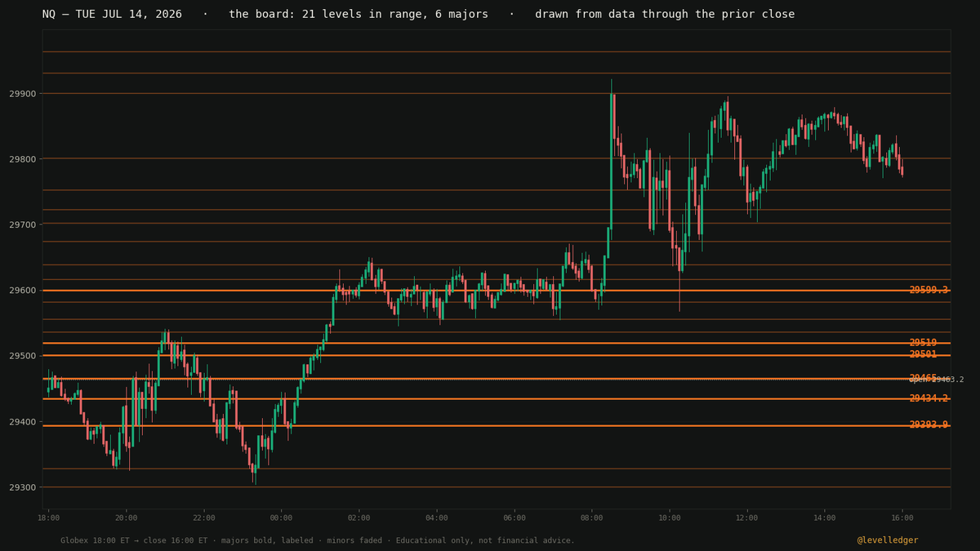The image size is (980, 551).
Task: Click the 29400 price axis label
Action: pyautogui.click(x=21, y=422)
